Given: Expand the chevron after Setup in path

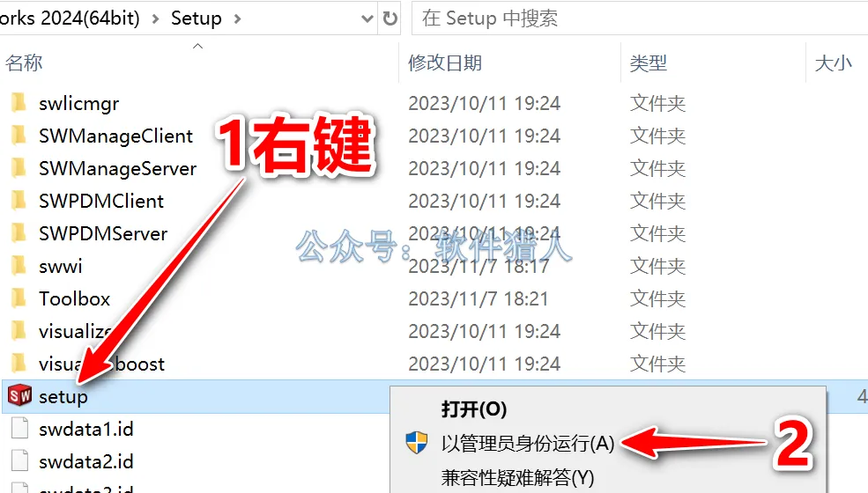Looking at the screenshot, I should click(x=237, y=18).
